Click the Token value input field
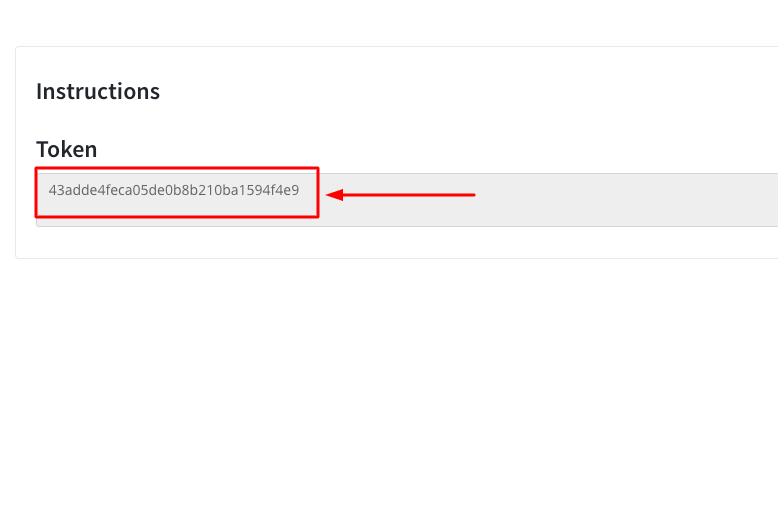Viewport: 778px width, 514px height. coord(407,199)
